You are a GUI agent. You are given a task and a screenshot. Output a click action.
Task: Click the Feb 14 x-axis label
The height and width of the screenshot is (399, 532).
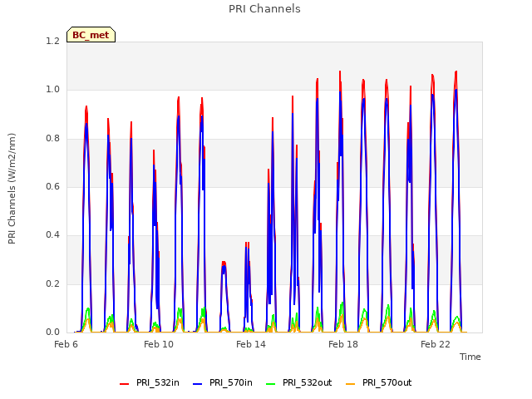point(251,344)
